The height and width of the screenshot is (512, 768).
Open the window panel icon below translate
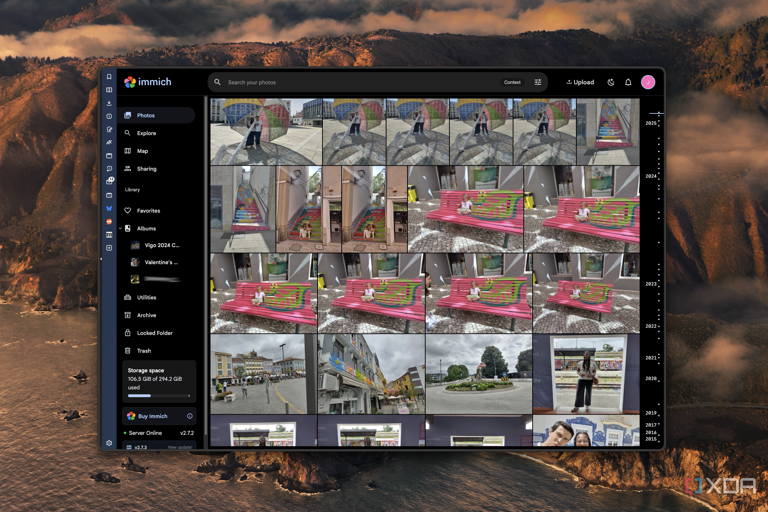[x=109, y=156]
